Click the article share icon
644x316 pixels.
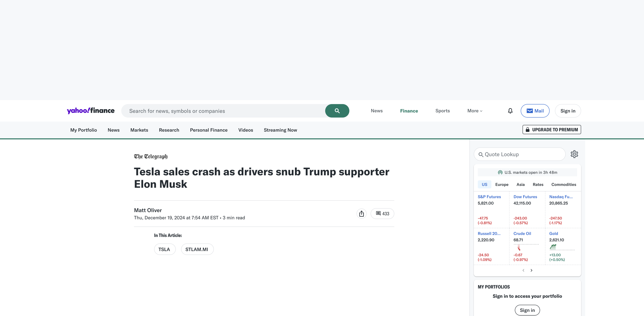point(361,214)
